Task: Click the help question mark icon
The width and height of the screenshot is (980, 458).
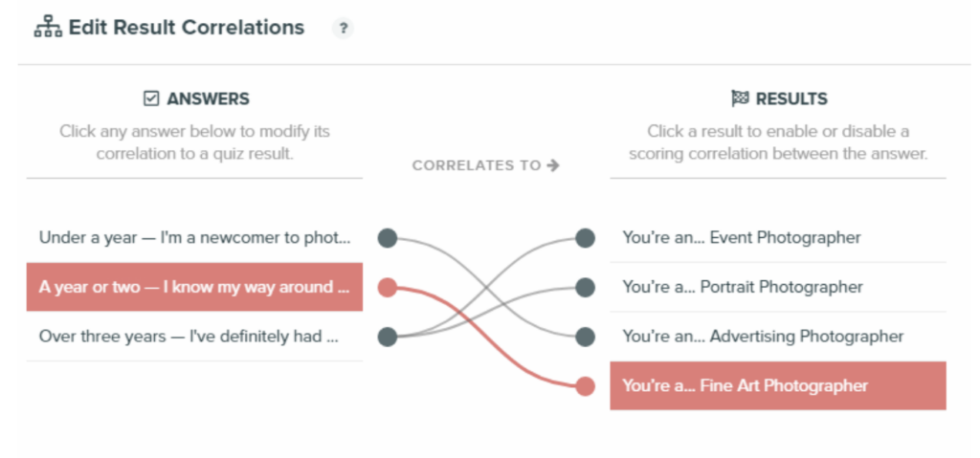Action: click(343, 29)
